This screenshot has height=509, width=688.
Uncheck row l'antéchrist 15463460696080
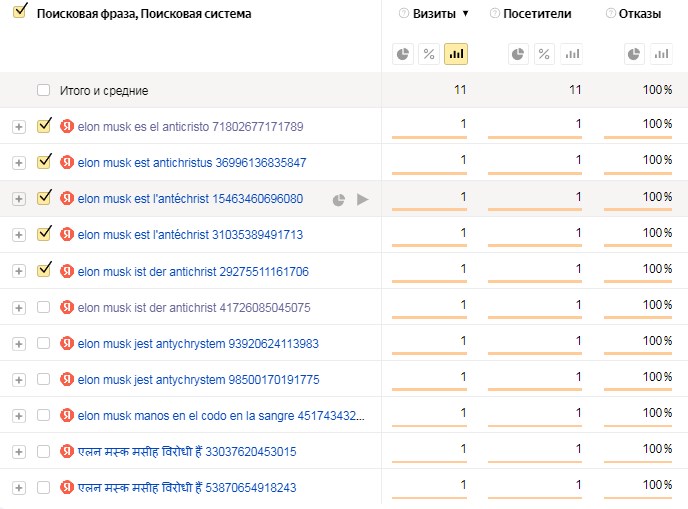[x=44, y=197]
